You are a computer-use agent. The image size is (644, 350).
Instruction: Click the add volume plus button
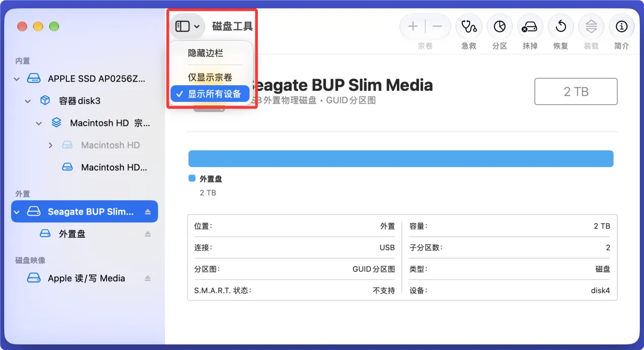tap(413, 26)
